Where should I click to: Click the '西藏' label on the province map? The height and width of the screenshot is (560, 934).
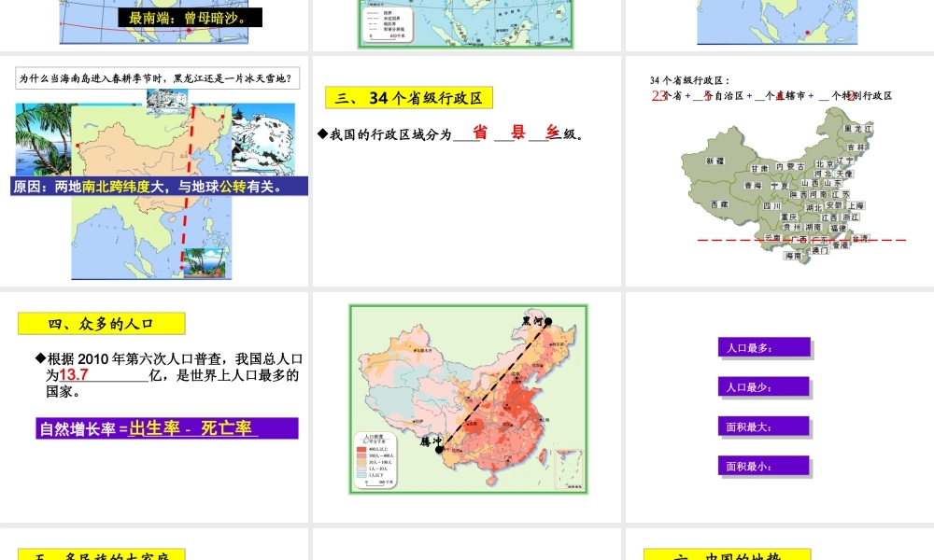point(719,204)
